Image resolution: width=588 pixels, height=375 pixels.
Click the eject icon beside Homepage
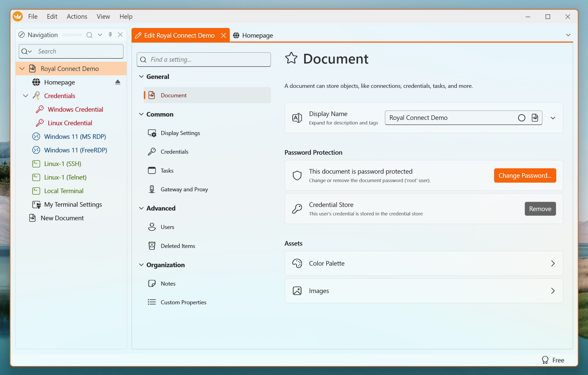[x=118, y=82]
